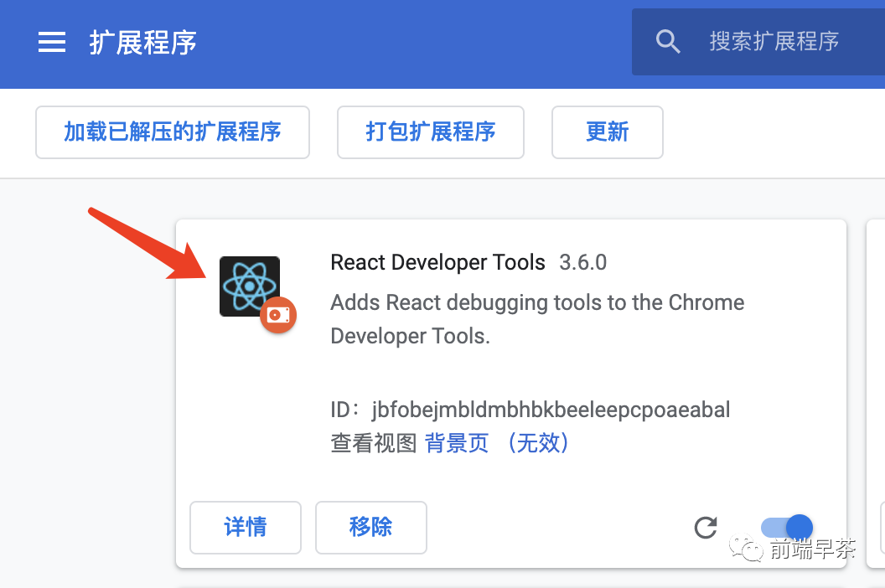Screen dimensions: 885x588
Task: Open the 背景页 (无效) link
Action: coord(497,443)
